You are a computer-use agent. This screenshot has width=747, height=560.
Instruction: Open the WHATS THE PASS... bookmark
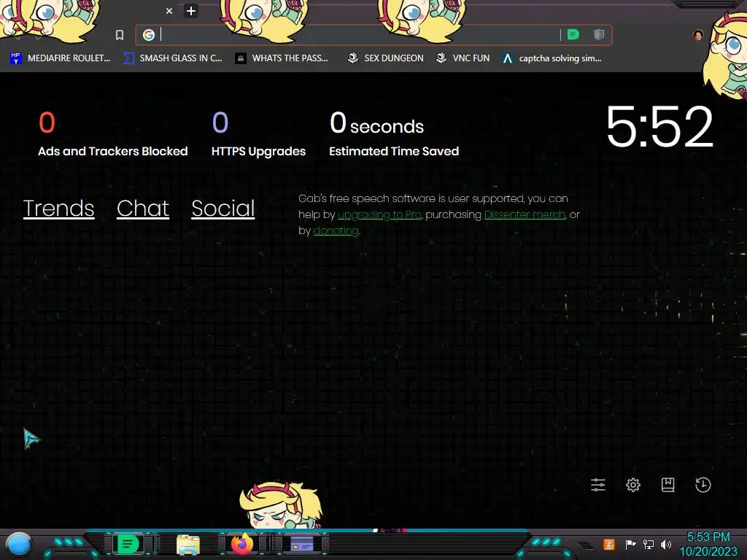coord(282,58)
